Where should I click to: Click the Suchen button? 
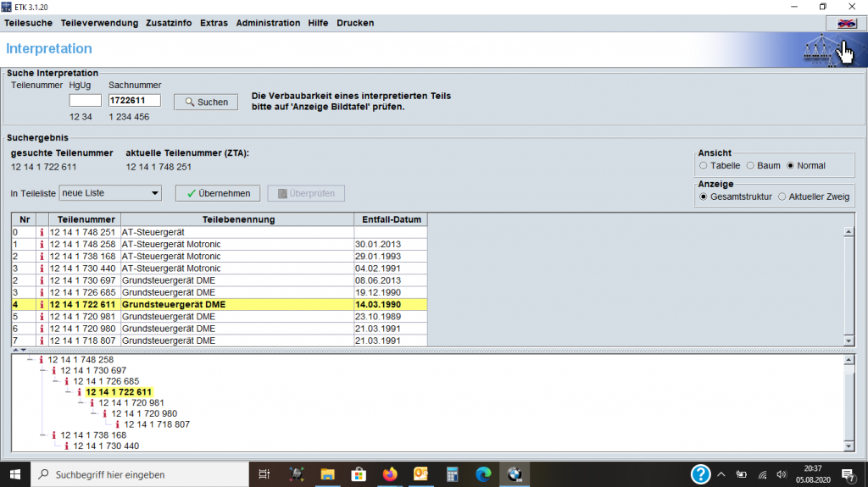click(206, 102)
